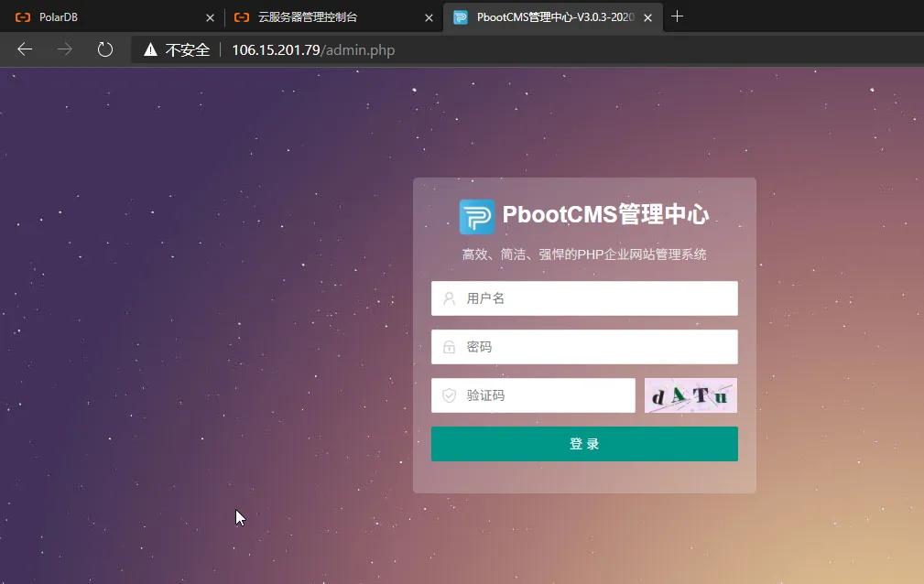
Task: Click the 用户名 username field
Action: [584, 297]
